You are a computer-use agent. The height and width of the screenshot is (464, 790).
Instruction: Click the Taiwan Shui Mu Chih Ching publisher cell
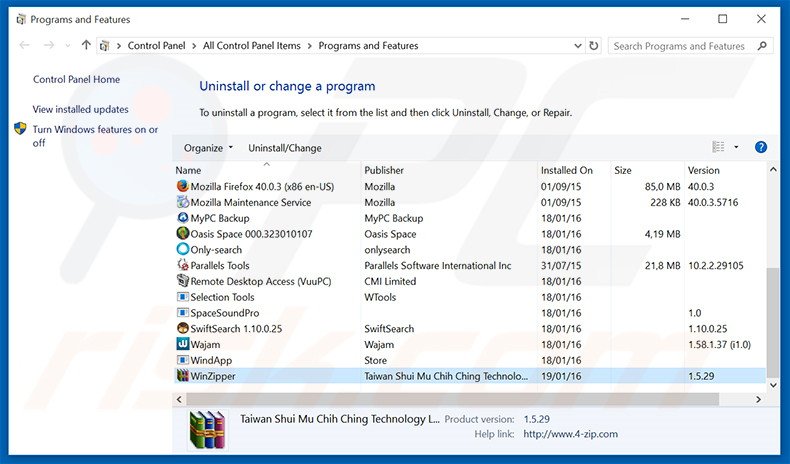pyautogui.click(x=446, y=376)
